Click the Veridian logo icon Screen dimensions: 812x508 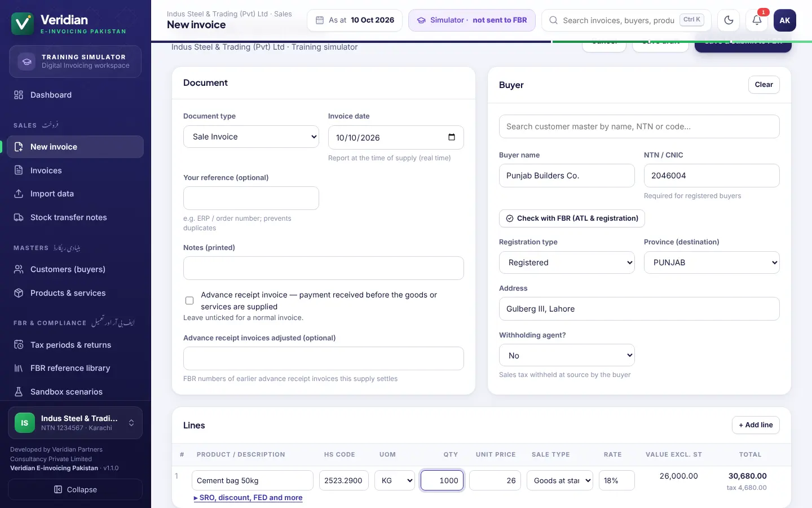[x=23, y=24]
